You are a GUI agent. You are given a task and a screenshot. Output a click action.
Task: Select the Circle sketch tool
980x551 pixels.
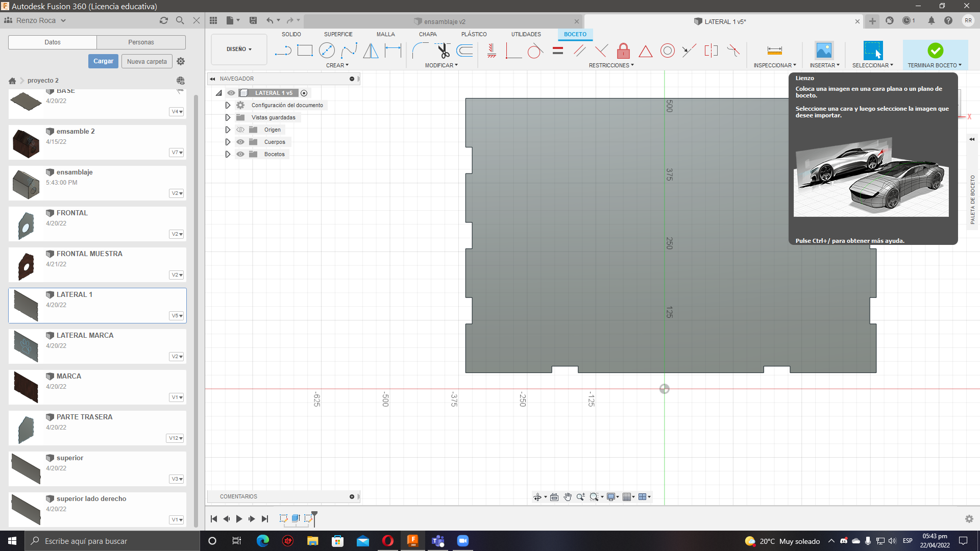(x=327, y=51)
